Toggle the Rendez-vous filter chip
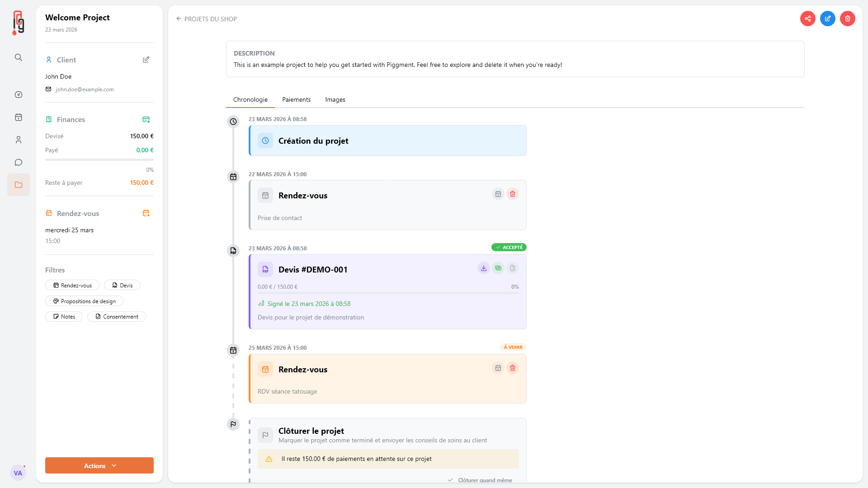868x488 pixels. pos(72,285)
